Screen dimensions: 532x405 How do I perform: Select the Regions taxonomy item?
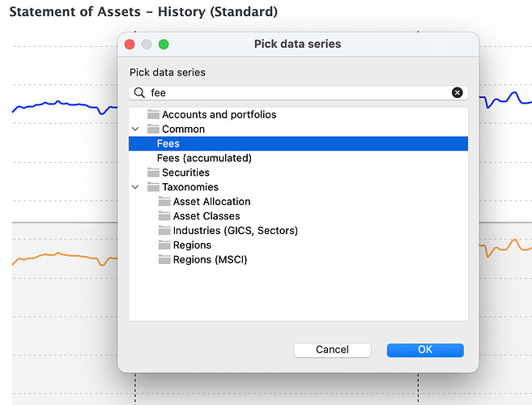click(192, 245)
